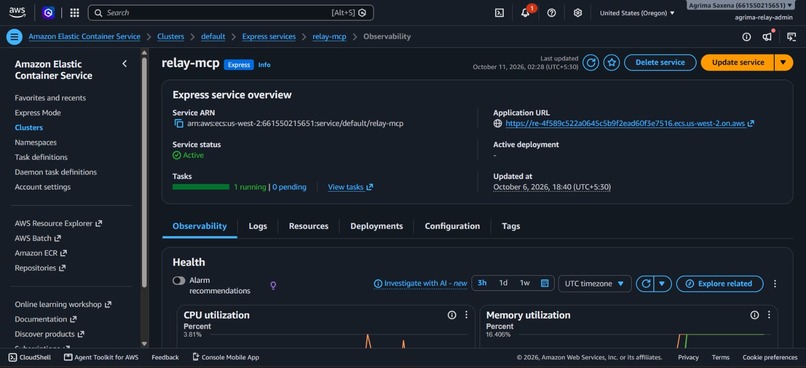Screen dimensions: 806x368
Task: Open the AWS console home logo
Action: pyautogui.click(x=17, y=13)
